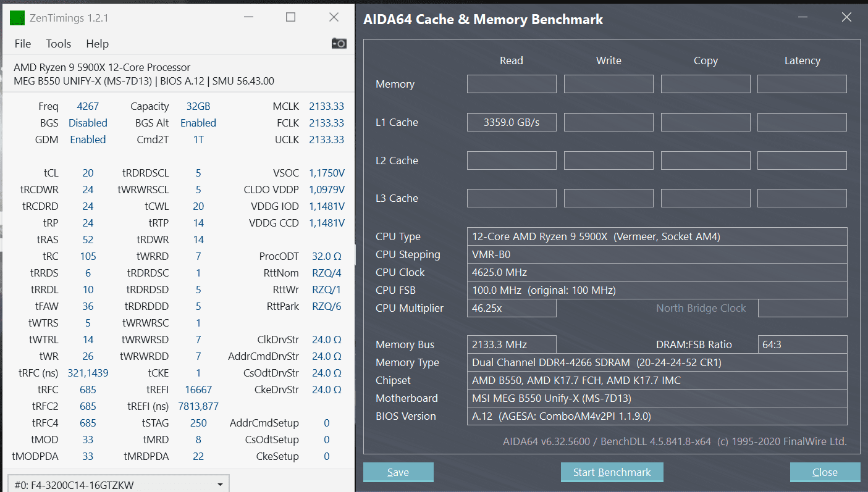Open the Tools menu in ZenTimings
868x492 pixels.
point(59,44)
